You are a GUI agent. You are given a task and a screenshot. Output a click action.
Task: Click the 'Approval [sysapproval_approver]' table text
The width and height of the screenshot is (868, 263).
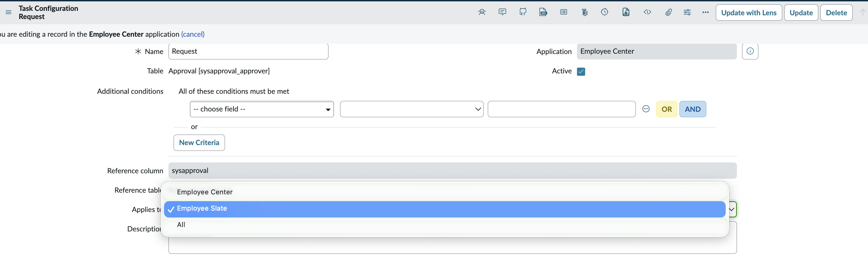pos(219,71)
